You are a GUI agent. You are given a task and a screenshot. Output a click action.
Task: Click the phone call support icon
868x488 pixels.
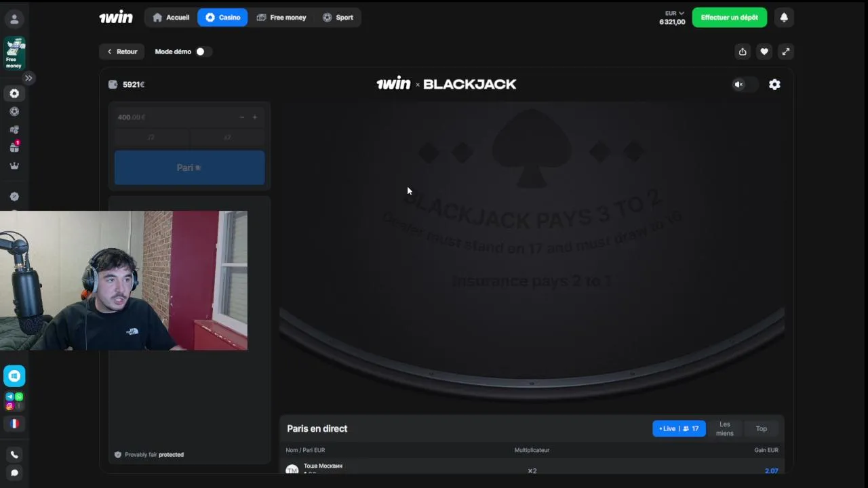point(14,455)
